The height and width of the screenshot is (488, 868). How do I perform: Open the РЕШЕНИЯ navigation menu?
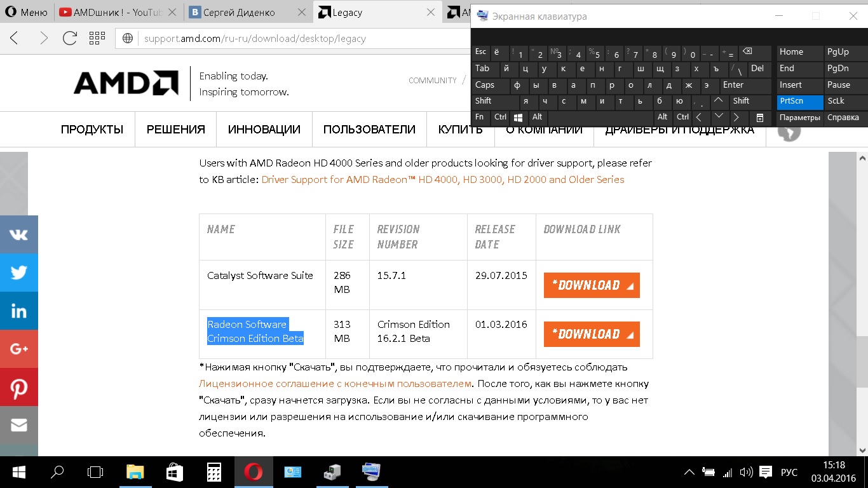click(x=176, y=130)
